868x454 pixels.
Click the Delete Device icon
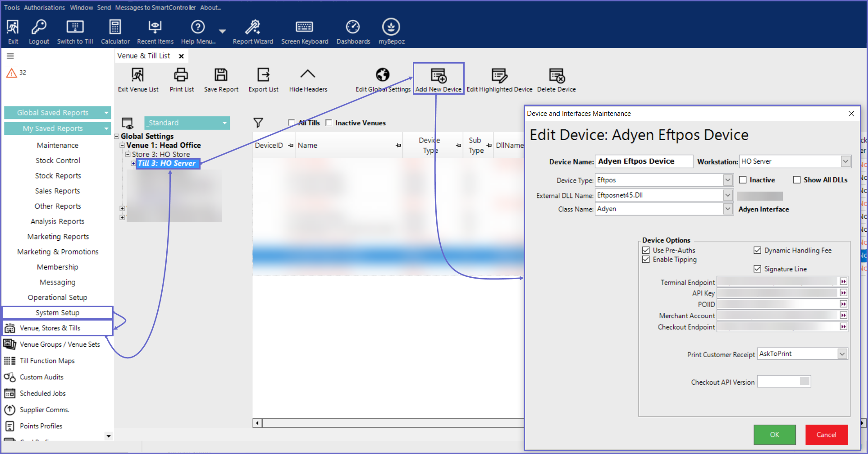coord(556,75)
